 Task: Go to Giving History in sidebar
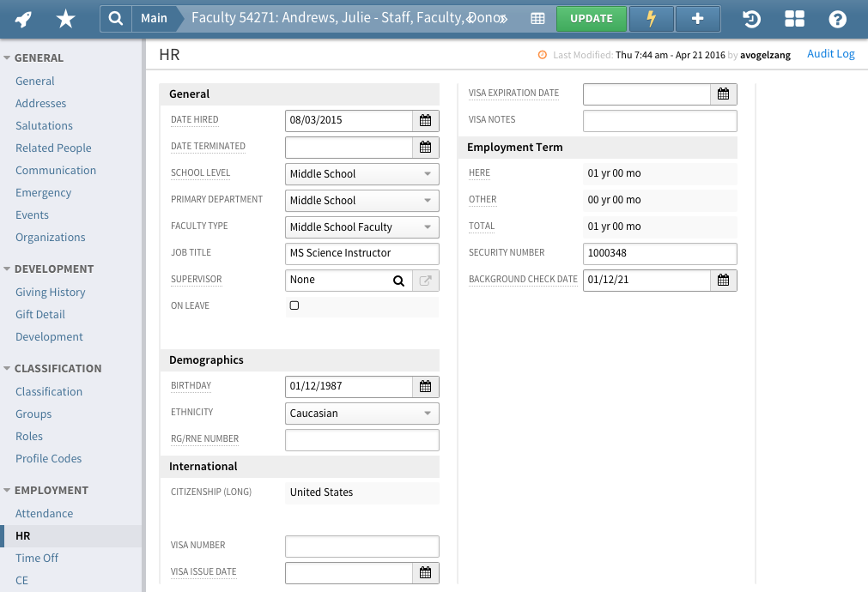pos(50,292)
